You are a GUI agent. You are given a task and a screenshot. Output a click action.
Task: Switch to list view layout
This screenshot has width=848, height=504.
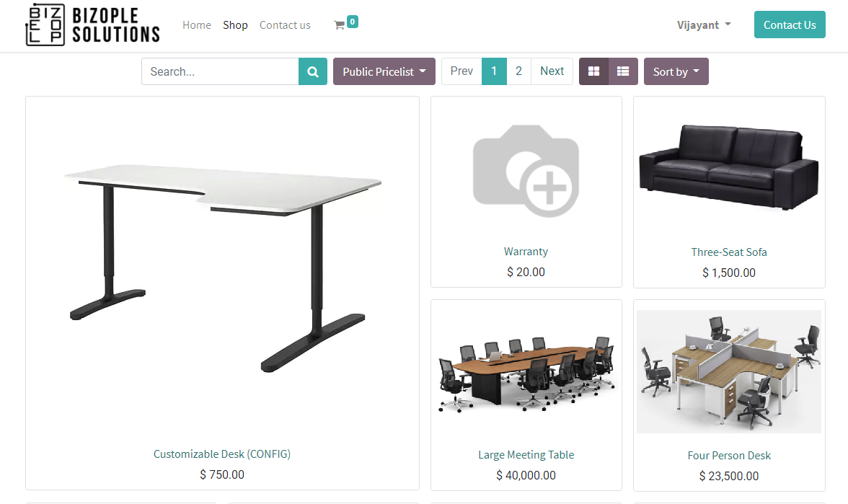pyautogui.click(x=623, y=71)
